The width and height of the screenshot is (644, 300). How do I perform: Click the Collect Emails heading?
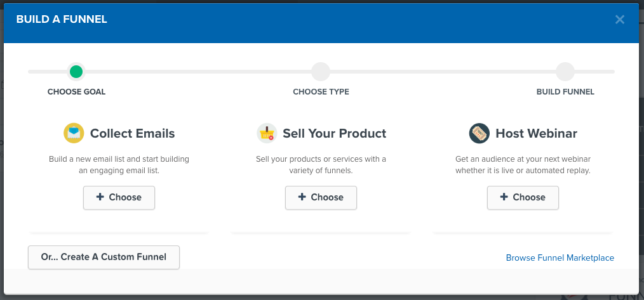(x=133, y=133)
